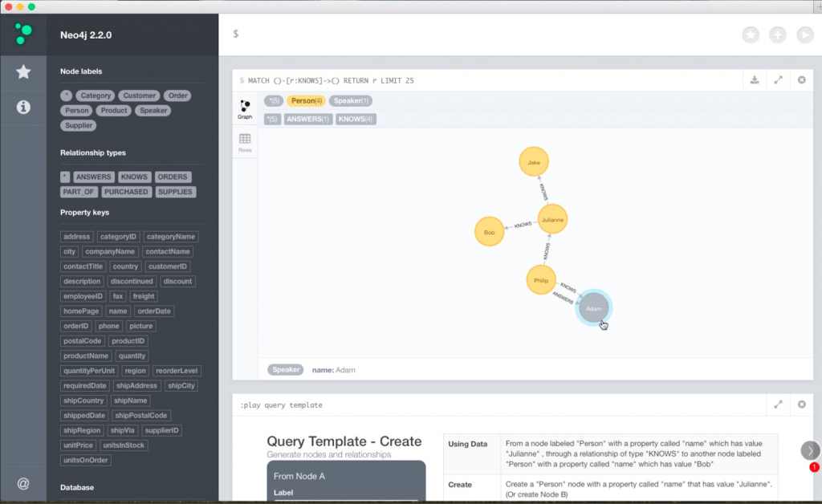Click the *(5) node count label in result

(x=274, y=100)
